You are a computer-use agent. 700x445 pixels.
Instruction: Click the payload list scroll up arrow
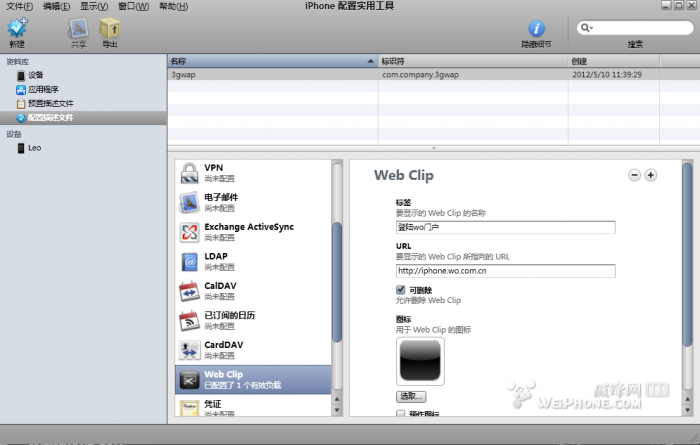(337, 399)
